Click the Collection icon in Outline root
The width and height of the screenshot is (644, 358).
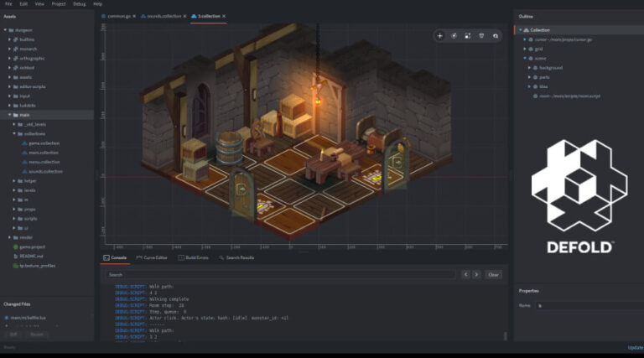coord(526,30)
